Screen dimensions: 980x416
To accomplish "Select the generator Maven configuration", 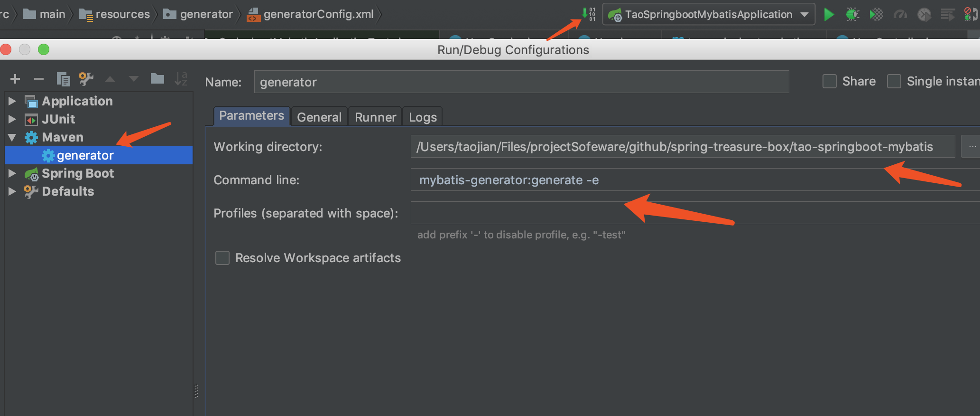I will point(99,155).
